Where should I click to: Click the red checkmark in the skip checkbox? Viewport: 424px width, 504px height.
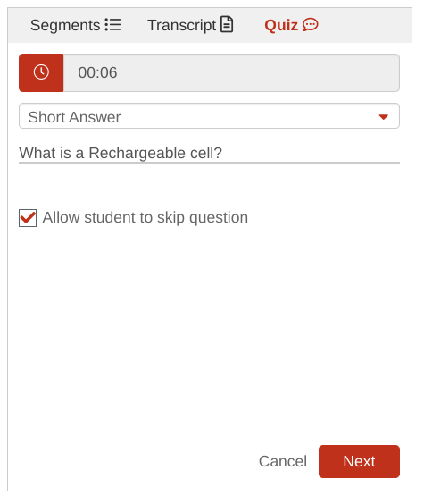pyautogui.click(x=28, y=217)
